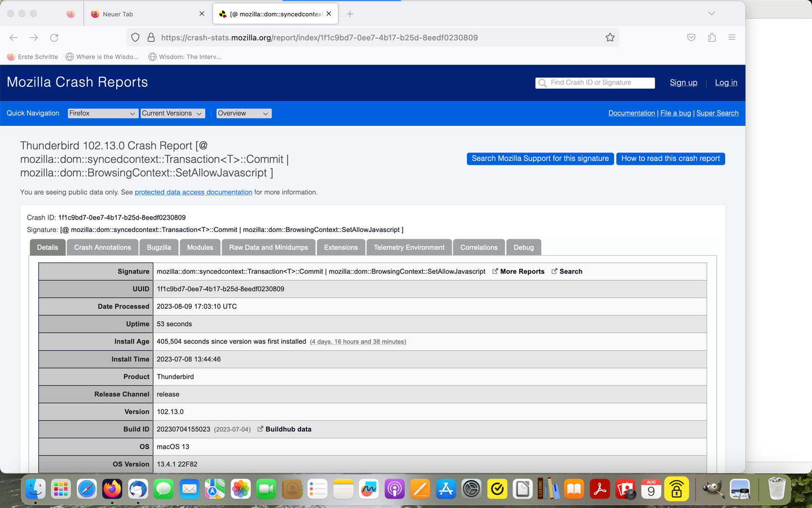Click the shield tracking protection icon
Image resolution: width=812 pixels, height=508 pixels.
(135, 37)
